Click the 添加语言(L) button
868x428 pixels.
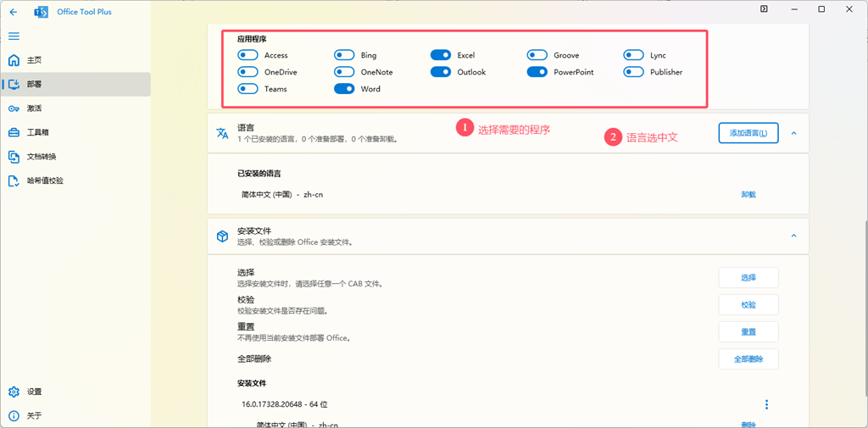(x=748, y=133)
